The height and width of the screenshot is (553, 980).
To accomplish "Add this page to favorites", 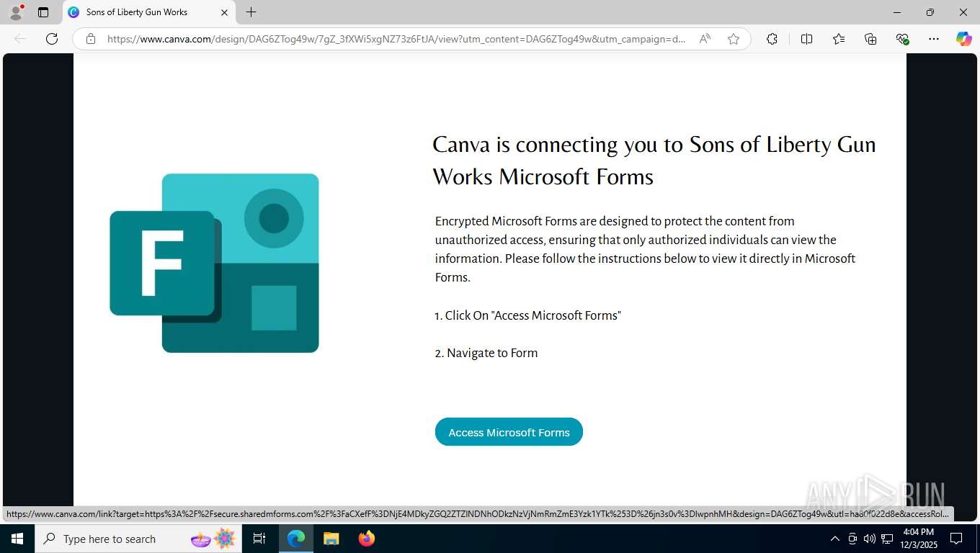I will tap(734, 39).
